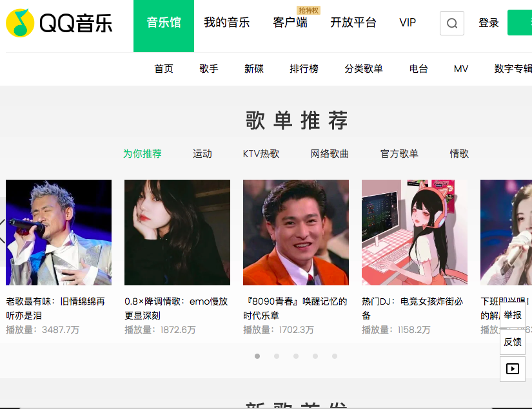Open the 音乐馆 tab
Screen dimensions: 532x409
(164, 26)
